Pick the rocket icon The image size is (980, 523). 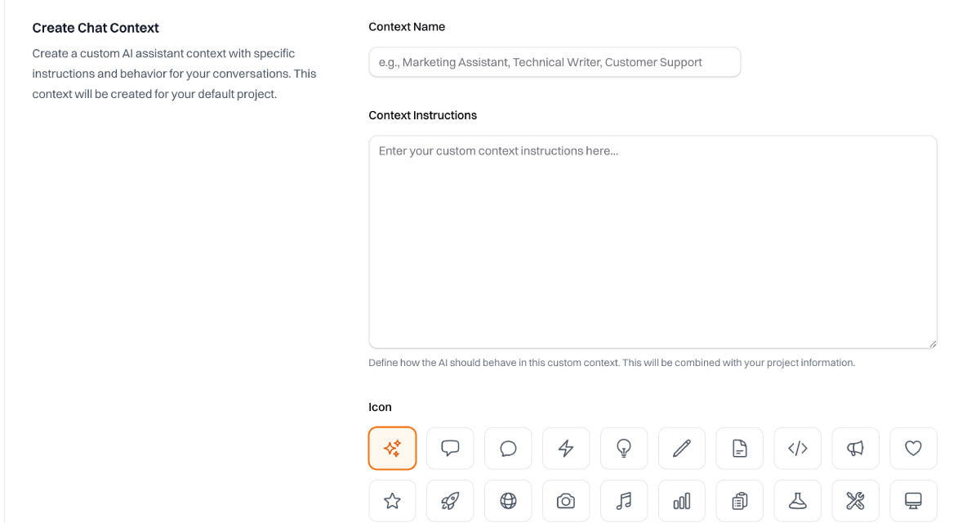click(450, 501)
